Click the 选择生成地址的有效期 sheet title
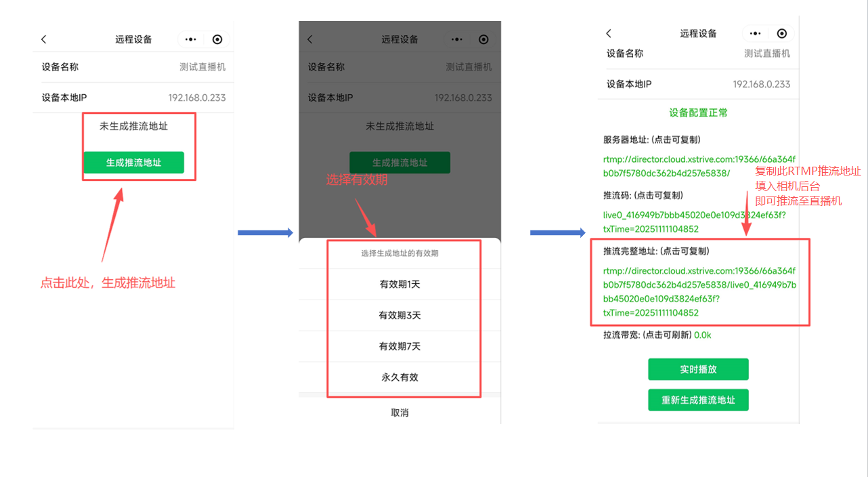The image size is (868, 477). click(x=399, y=253)
